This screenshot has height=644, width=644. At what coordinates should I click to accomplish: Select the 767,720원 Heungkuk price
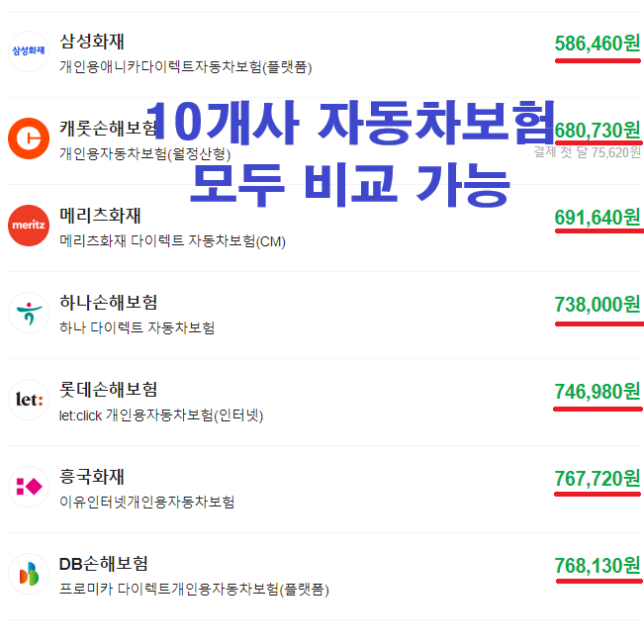[x=598, y=479]
